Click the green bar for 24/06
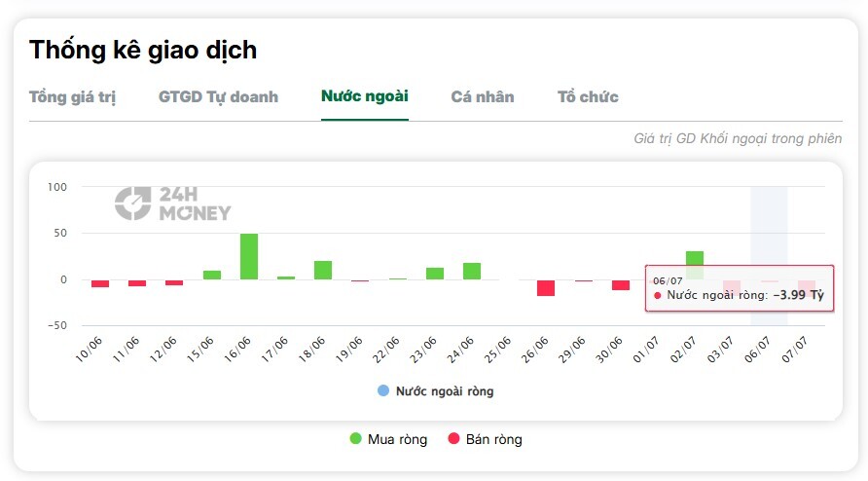This screenshot has width=868, height=481. pos(472,271)
